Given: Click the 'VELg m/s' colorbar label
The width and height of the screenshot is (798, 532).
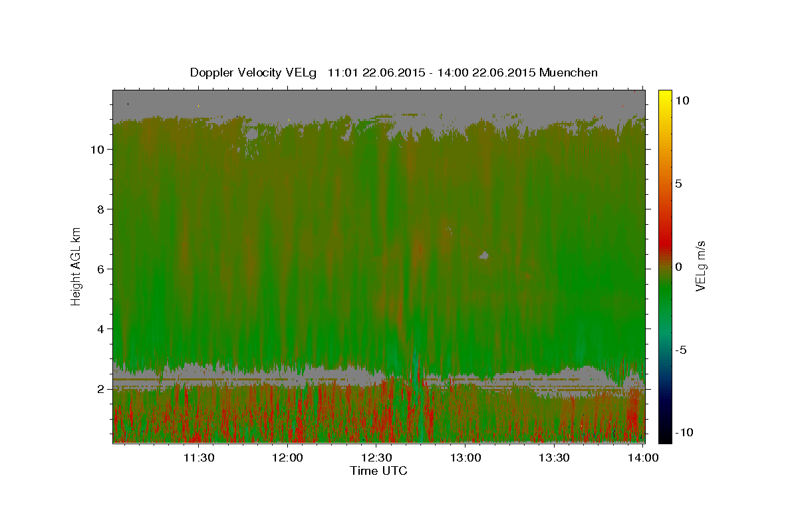Looking at the screenshot, I should [700, 266].
